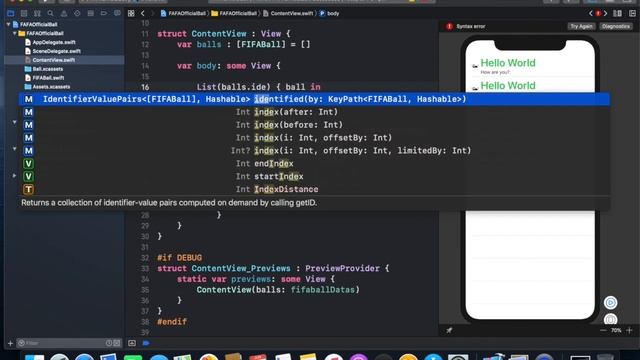Choose IndexDistance type completion

point(314,189)
